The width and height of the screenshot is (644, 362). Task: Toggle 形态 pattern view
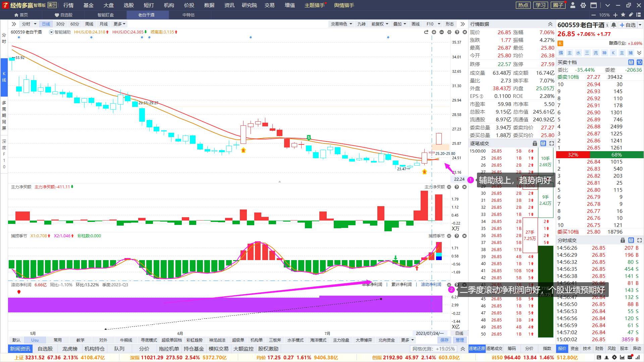click(449, 24)
